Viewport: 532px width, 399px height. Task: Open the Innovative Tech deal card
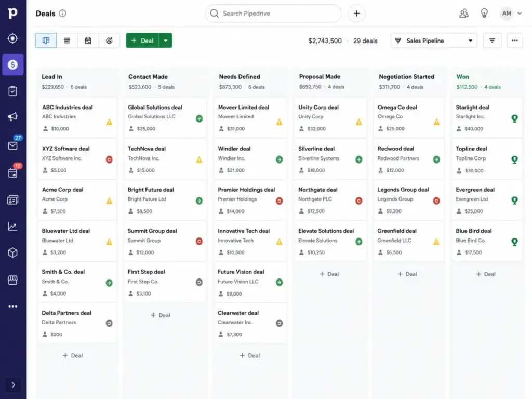pyautogui.click(x=250, y=241)
